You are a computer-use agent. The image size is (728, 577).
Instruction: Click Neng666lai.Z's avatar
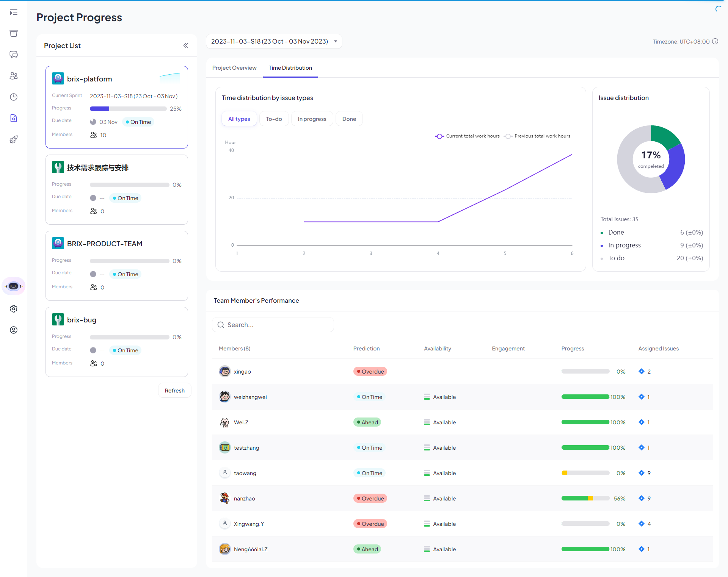(225, 549)
